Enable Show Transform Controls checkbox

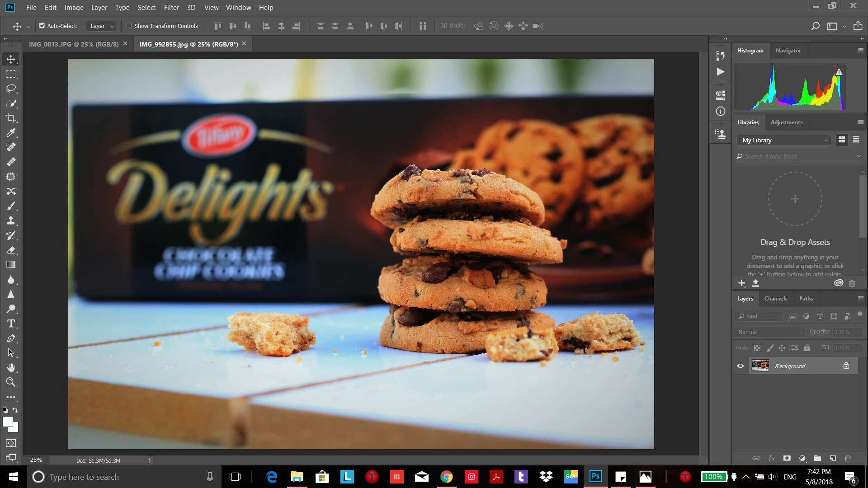click(x=129, y=26)
